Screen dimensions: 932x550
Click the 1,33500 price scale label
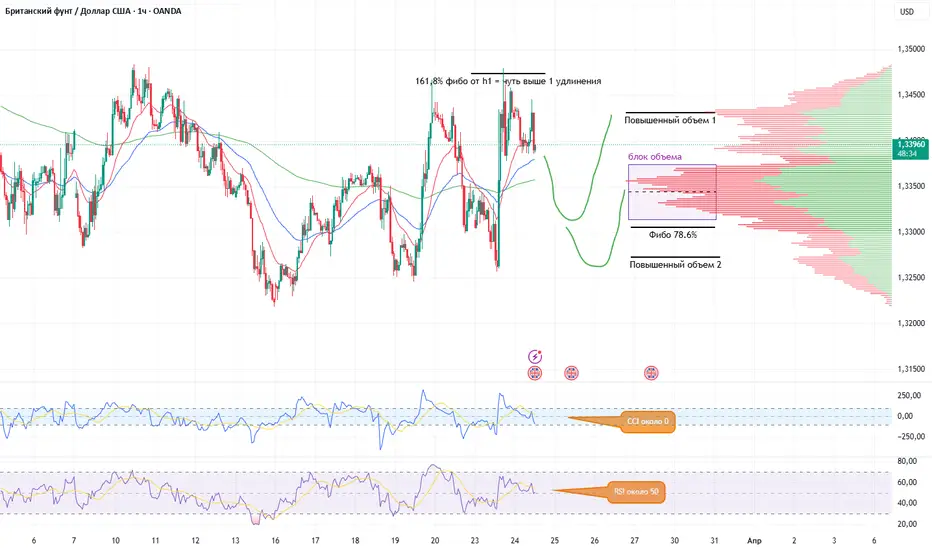coord(911,186)
